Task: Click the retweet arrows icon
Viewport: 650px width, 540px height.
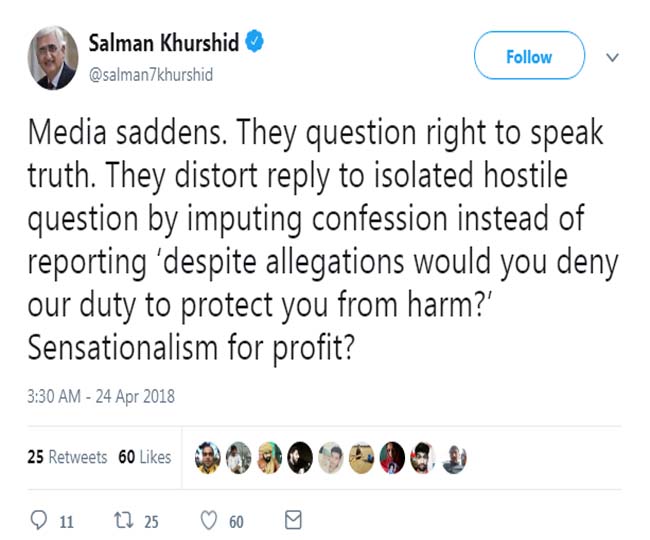Action: [121, 520]
